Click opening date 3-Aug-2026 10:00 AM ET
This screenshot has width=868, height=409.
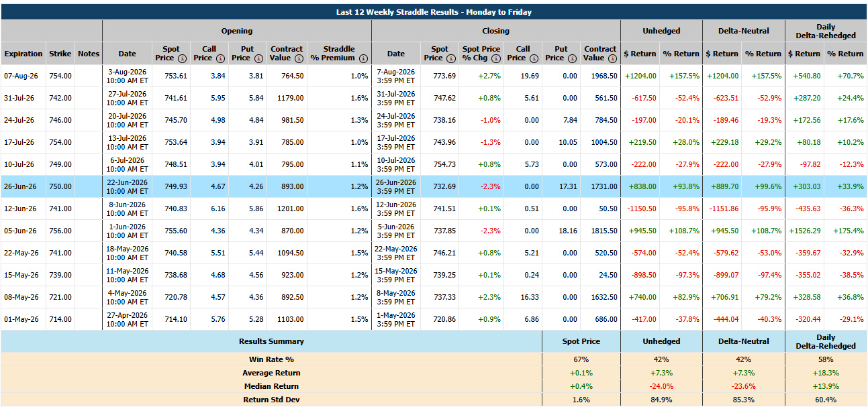pyautogui.click(x=128, y=76)
